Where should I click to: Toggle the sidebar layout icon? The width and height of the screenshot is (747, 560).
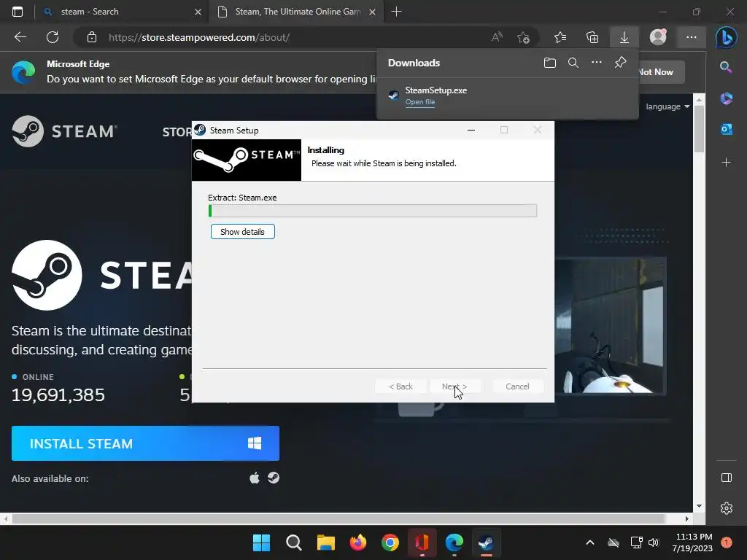coord(726,478)
